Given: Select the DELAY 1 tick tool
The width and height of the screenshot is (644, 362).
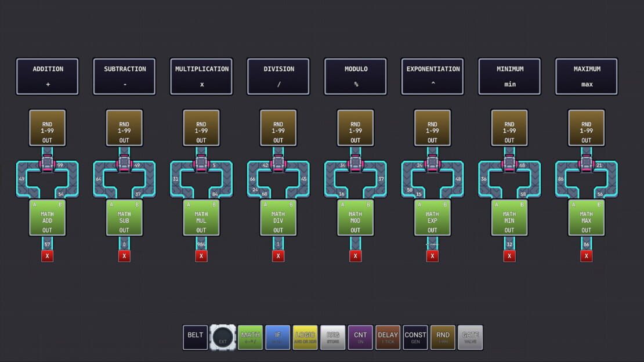Looking at the screenshot, I should 388,338.
